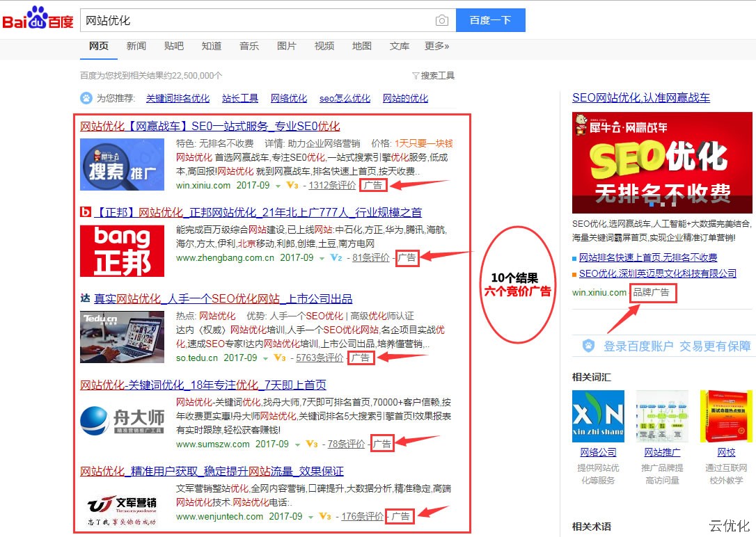Expand the 更多» category menu
Screen dimensions: 756x537
436,46
